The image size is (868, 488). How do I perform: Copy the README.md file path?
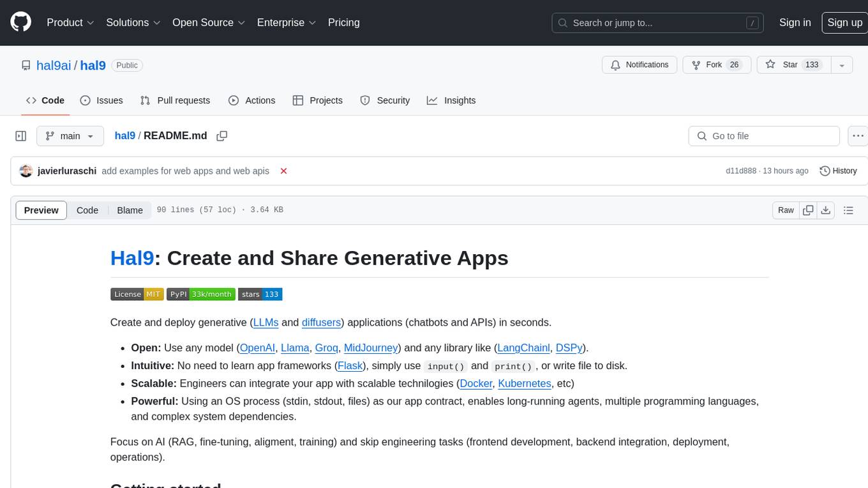222,136
